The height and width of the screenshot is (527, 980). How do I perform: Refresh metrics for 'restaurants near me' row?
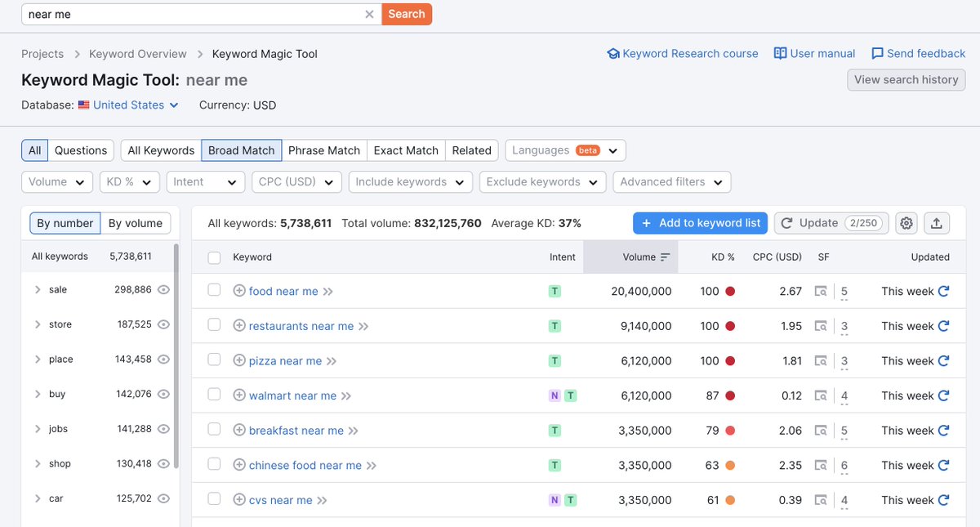coord(944,326)
